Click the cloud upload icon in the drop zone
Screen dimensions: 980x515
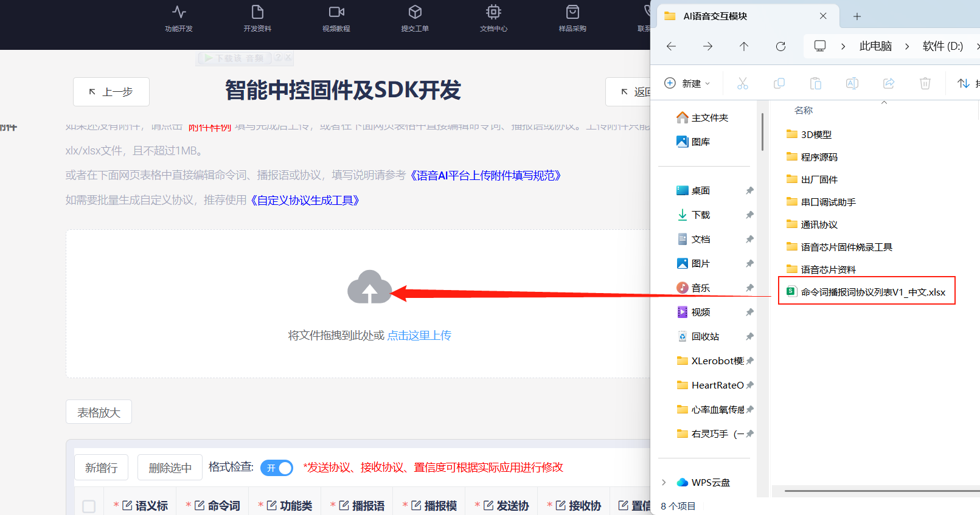[x=369, y=287]
